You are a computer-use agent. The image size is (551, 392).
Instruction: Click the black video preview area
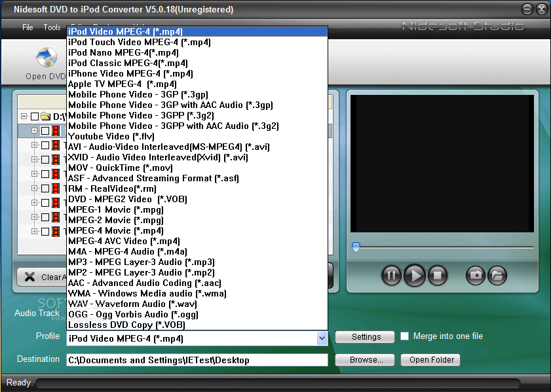pyautogui.click(x=442, y=164)
